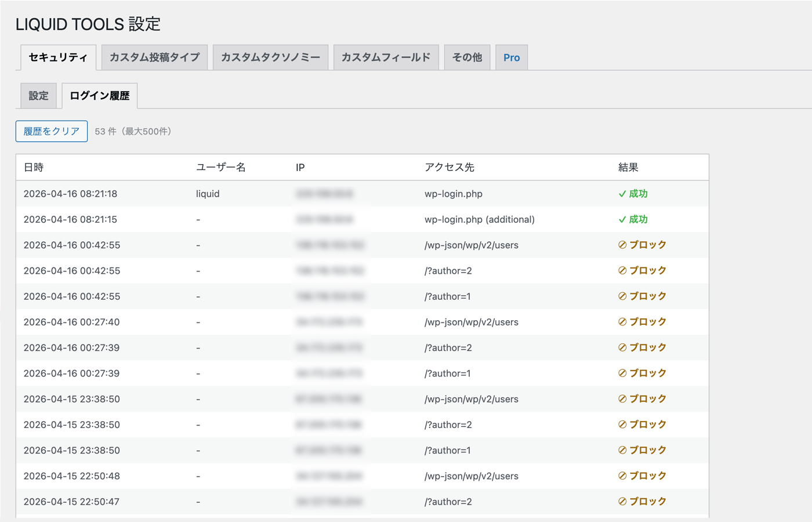This screenshot has height=522, width=812.
Task: Click the block icon on the /?author=2 row at 00:42:55
Action: 622,270
